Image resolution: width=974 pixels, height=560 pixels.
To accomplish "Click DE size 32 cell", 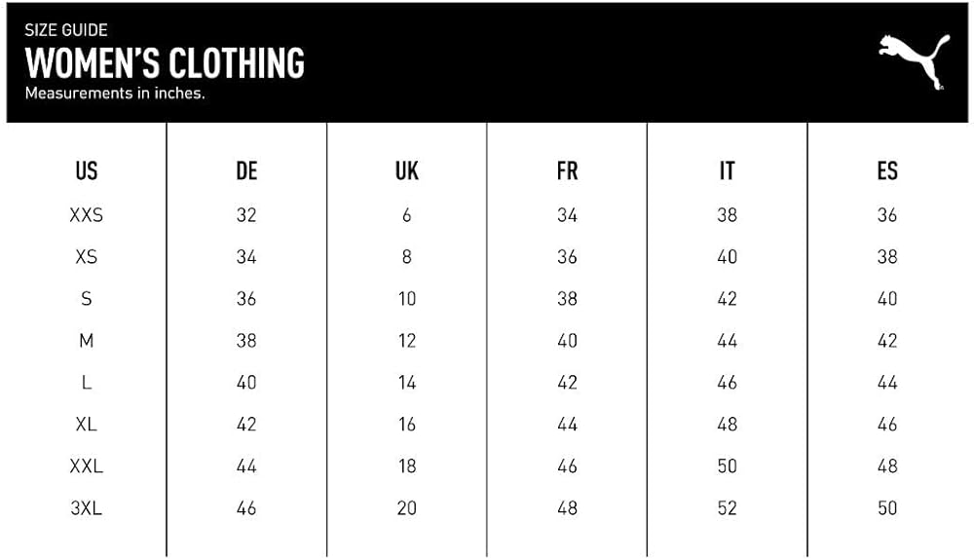I will [x=246, y=215].
